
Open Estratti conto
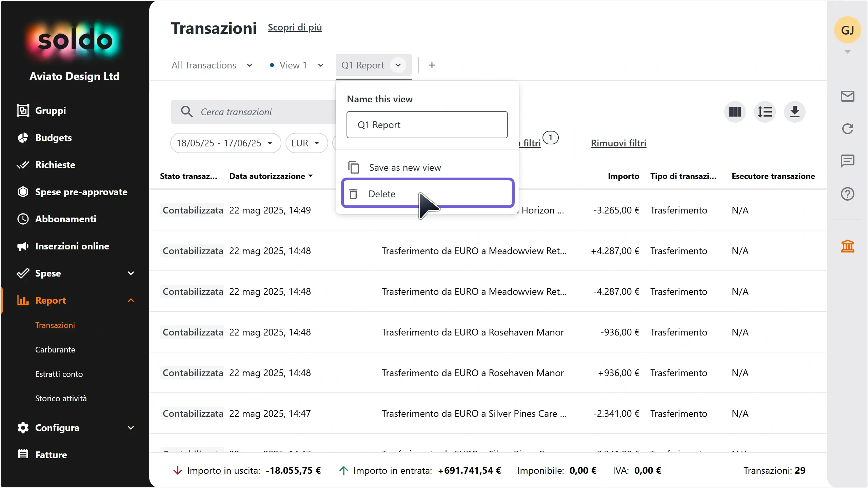(59, 374)
